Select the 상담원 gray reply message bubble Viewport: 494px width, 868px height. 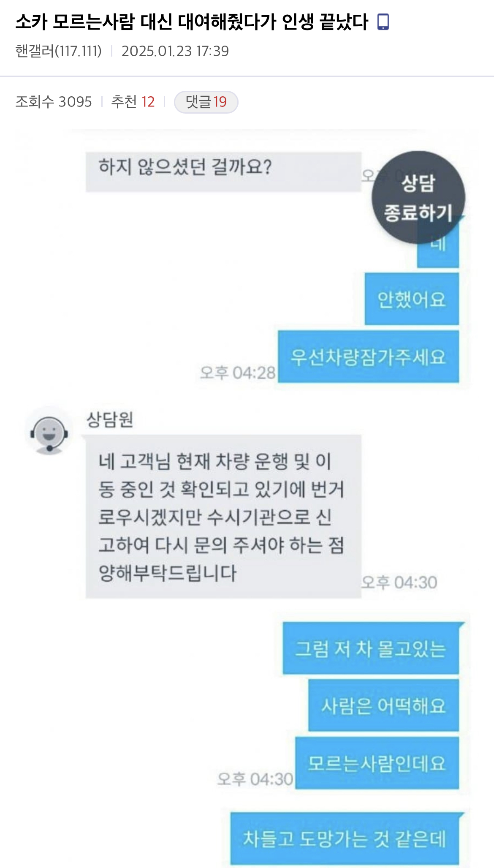223,517
